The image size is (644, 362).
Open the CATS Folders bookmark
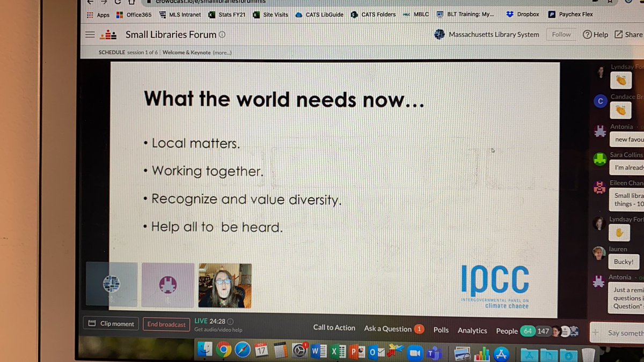pos(374,14)
